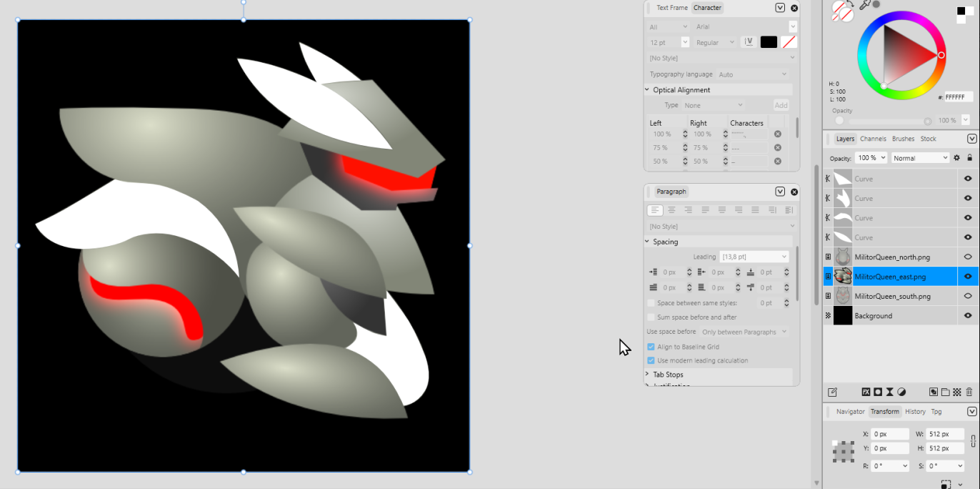
Task: Switch to the Stock tab
Action: pyautogui.click(x=928, y=139)
